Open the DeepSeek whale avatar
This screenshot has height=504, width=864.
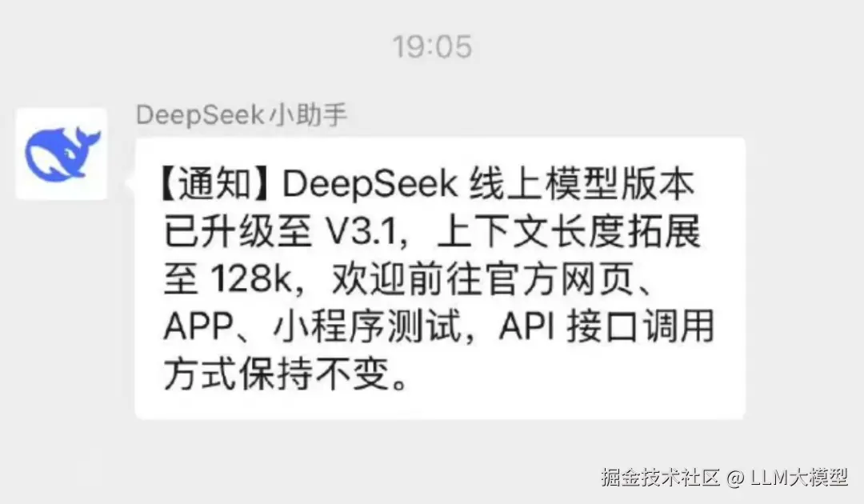coord(61,154)
